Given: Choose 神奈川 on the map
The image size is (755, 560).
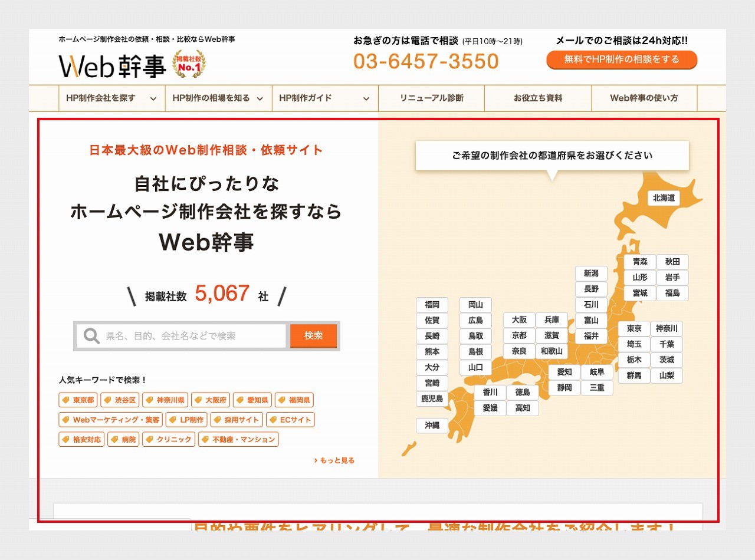Looking at the screenshot, I should 667,329.
